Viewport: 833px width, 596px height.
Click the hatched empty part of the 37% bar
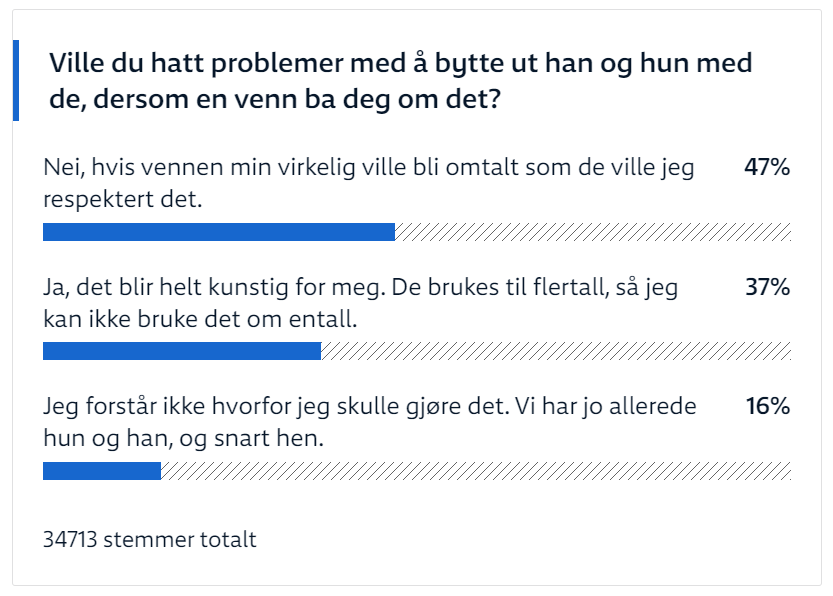(556, 351)
